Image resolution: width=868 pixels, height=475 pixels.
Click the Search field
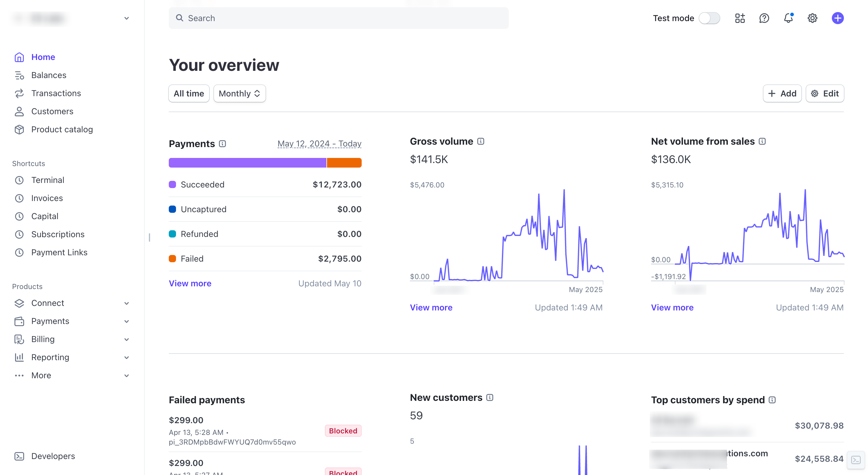pyautogui.click(x=339, y=18)
